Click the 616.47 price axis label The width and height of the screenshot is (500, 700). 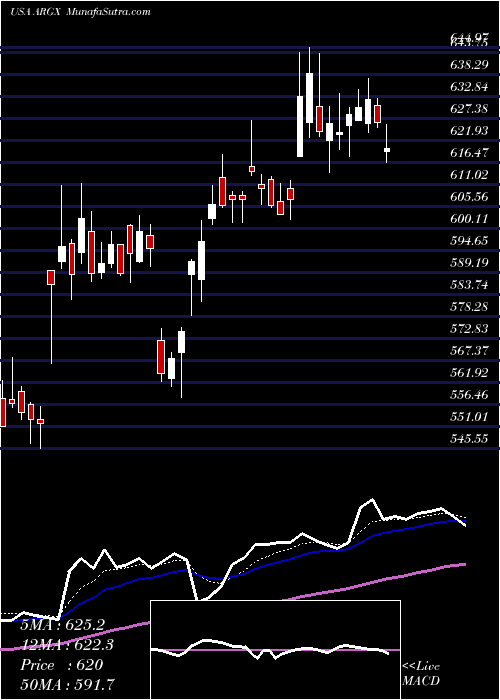pos(468,153)
